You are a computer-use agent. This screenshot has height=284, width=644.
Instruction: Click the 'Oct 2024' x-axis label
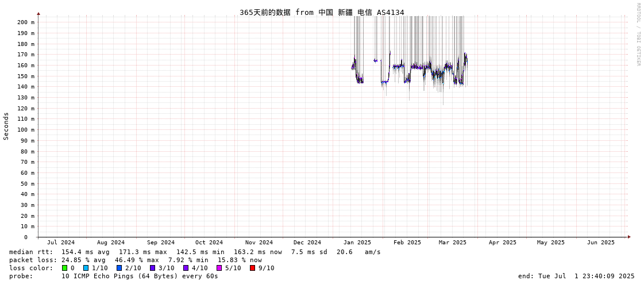point(209,243)
